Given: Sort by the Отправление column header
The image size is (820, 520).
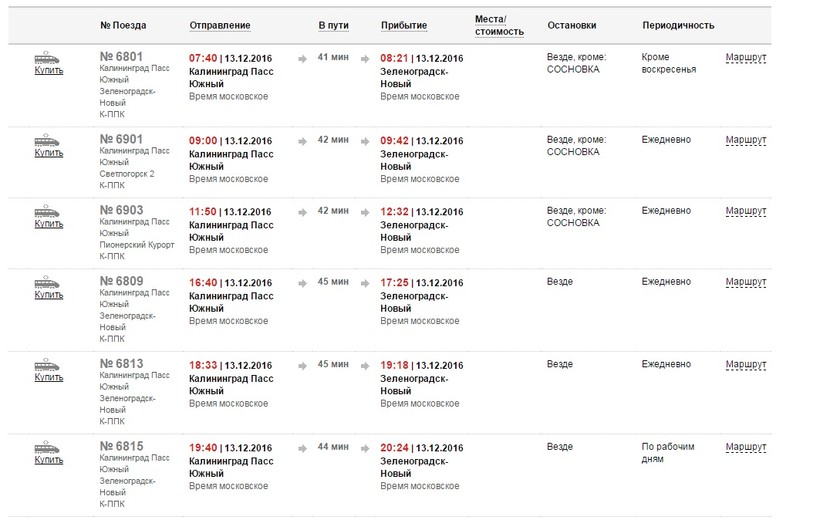Looking at the screenshot, I should click(219, 25).
